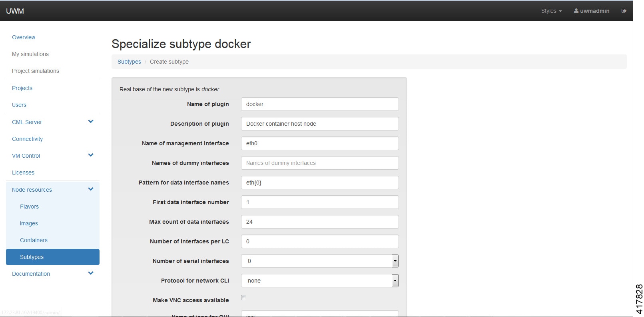Click Name of management interface field
Viewport: 644px width, 317px height.
point(320,143)
